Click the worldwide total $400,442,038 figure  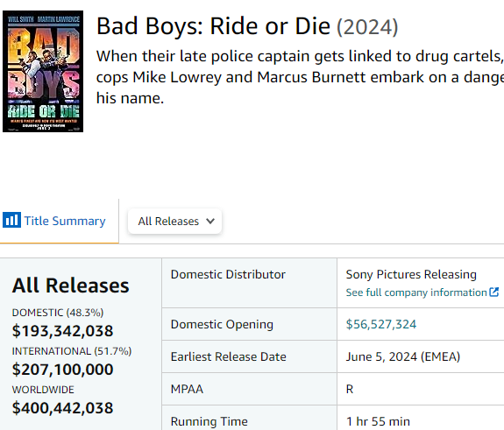[x=63, y=408]
